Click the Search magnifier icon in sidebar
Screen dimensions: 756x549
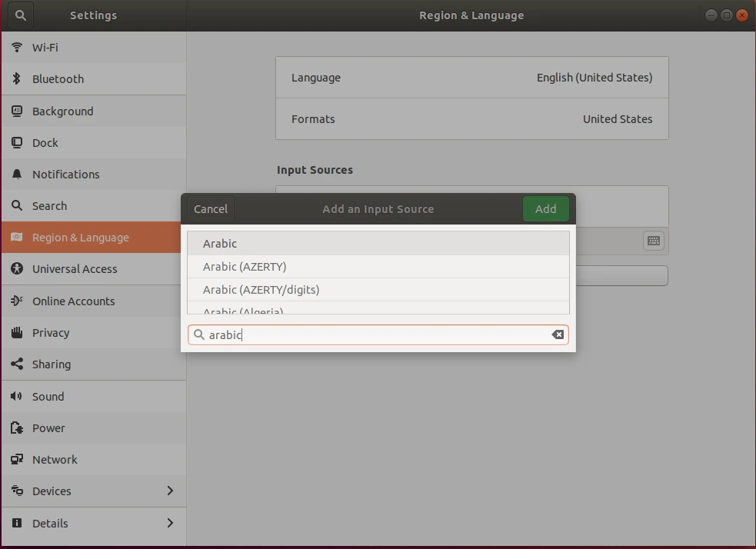coord(17,206)
